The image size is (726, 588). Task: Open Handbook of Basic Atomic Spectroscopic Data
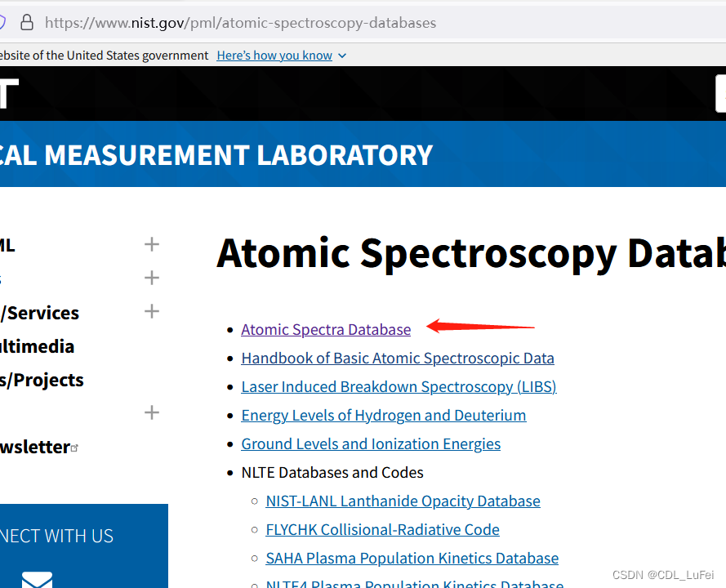398,359
